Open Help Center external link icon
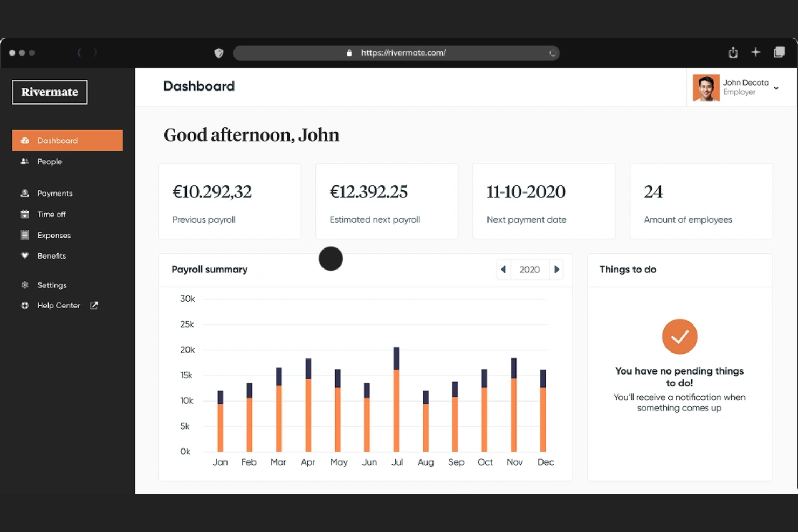The height and width of the screenshot is (532, 798). click(94, 305)
